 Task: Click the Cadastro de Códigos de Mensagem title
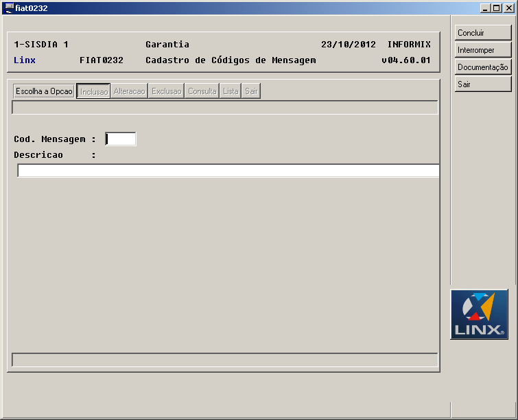tap(231, 60)
